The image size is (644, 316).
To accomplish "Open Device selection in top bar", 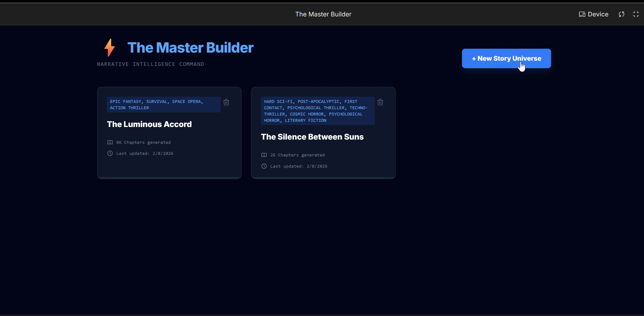I will click(x=598, y=14).
